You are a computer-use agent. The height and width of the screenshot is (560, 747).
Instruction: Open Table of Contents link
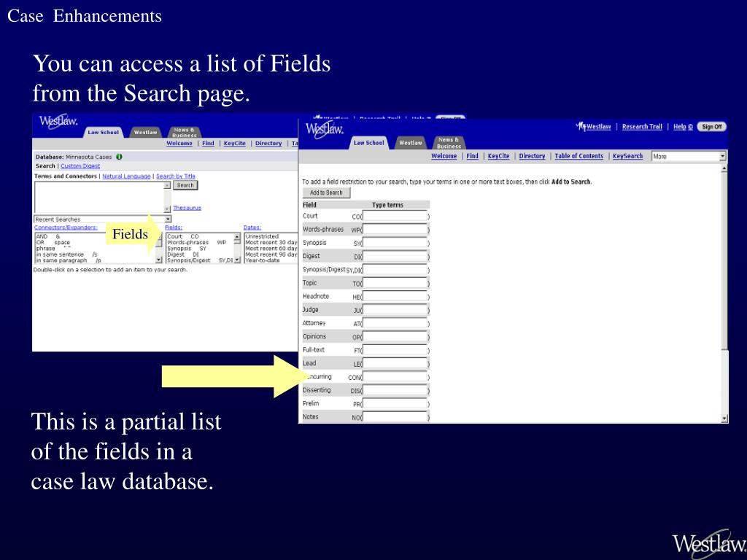[578, 156]
